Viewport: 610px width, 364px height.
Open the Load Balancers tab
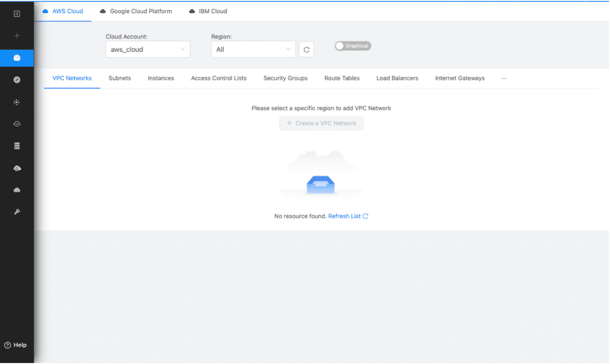click(x=398, y=78)
